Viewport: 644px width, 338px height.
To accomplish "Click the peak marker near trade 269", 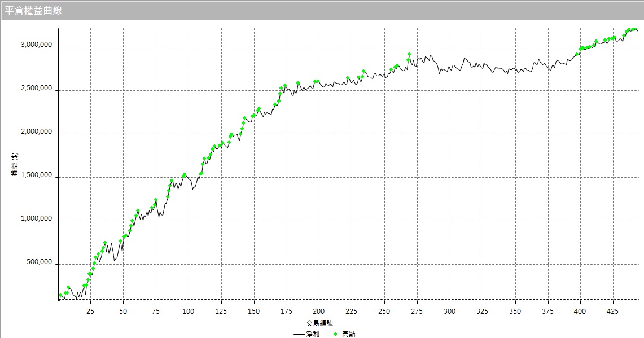I will (x=409, y=54).
